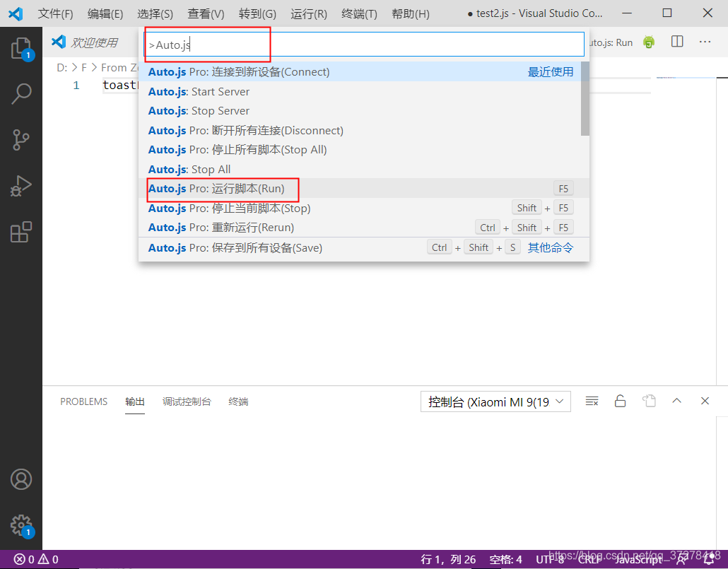
Task: Select Auto.js: Start Server command
Action: click(360, 91)
